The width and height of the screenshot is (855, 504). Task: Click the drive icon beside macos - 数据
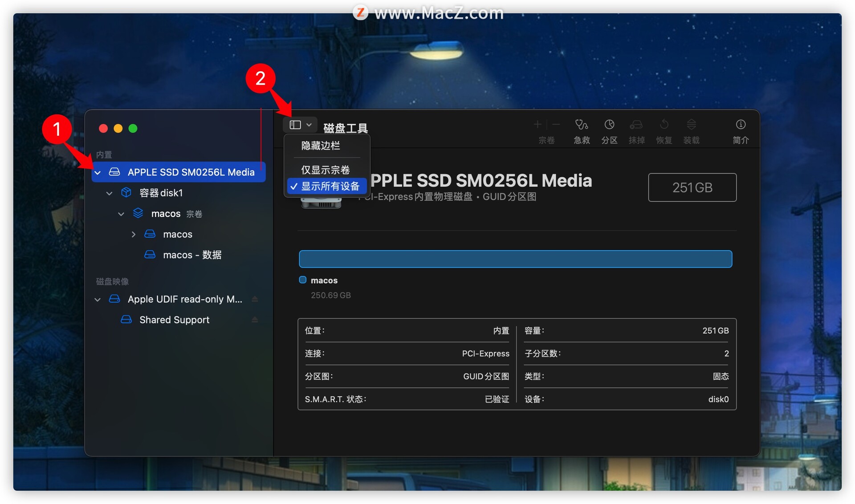pos(150,254)
